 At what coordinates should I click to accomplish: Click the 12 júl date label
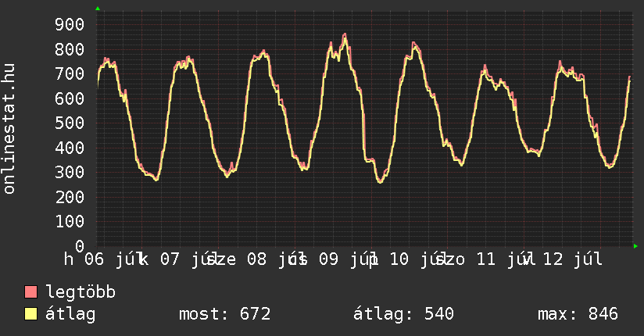(573, 259)
